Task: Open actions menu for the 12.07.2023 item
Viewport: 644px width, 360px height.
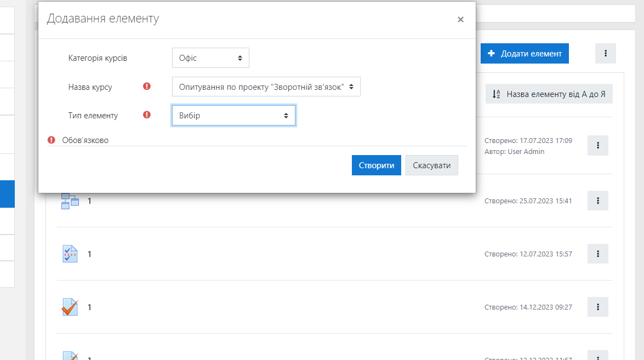Action: click(x=598, y=254)
